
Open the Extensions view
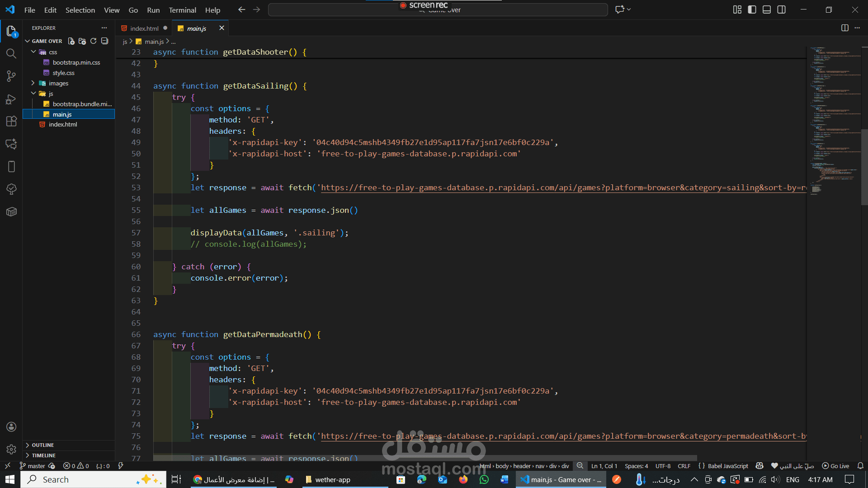(11, 121)
